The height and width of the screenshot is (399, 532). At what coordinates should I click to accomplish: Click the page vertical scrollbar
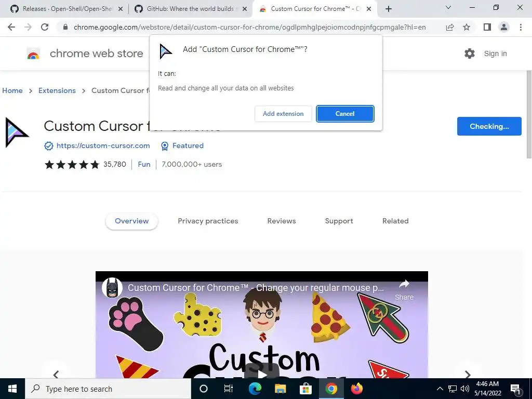tap(528, 114)
